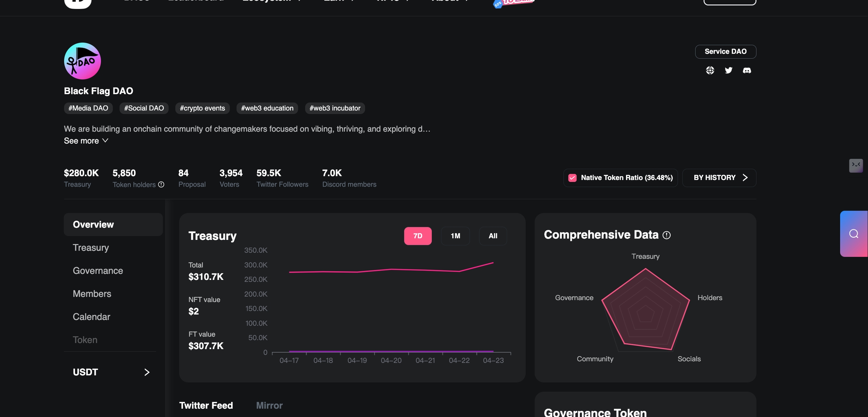Go to Governance in the sidebar

(98, 271)
